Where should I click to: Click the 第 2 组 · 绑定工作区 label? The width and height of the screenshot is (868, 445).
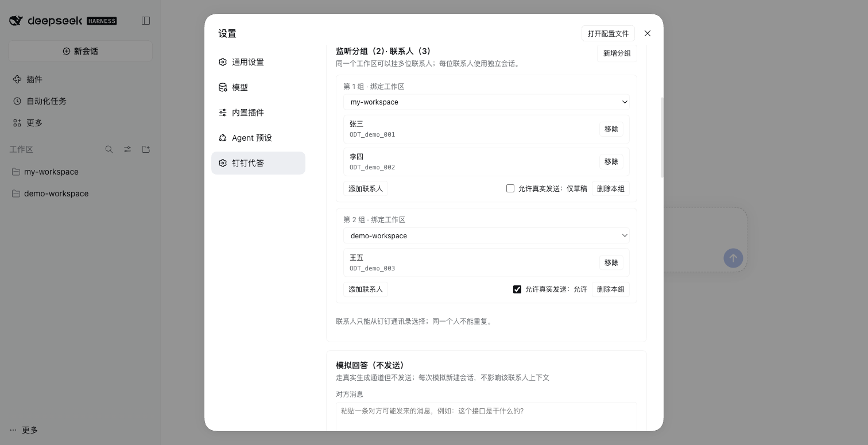374,220
